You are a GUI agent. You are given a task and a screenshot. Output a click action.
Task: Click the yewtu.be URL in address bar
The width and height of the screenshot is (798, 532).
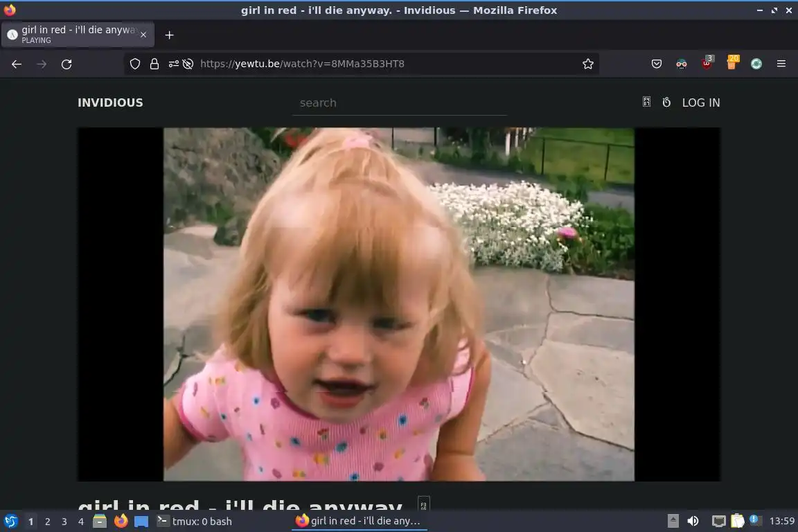tap(302, 64)
